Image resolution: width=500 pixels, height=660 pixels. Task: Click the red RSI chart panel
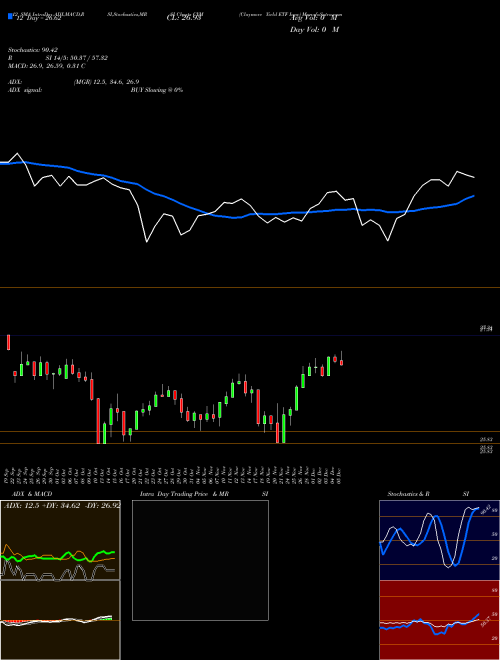439,620
